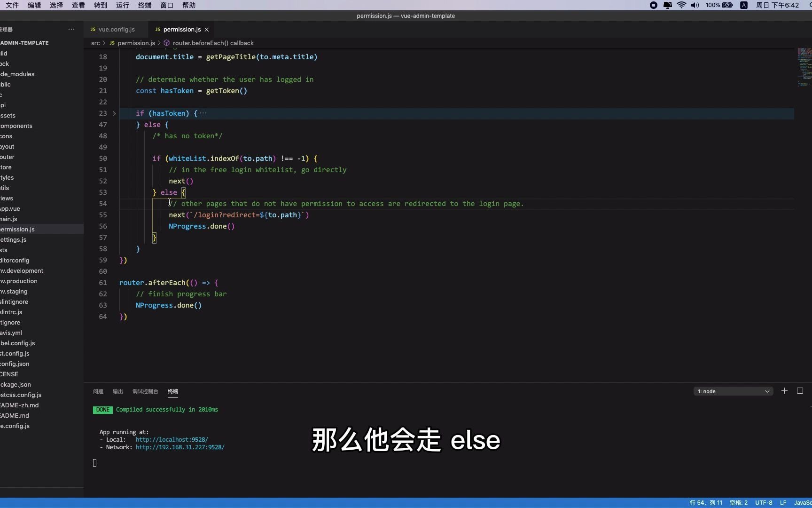Open the 窗口 menu
812x508 pixels.
[167, 5]
